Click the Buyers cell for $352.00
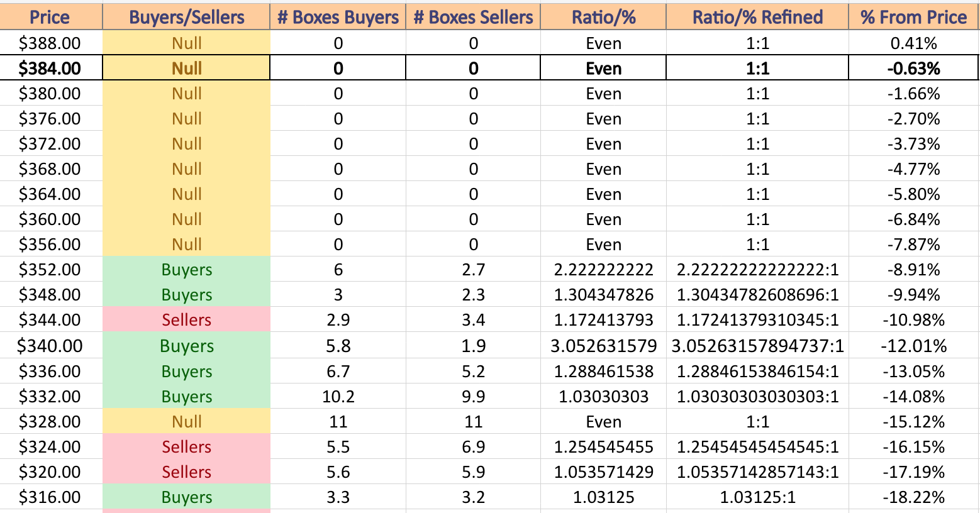This screenshot has height=513, width=980. 186,270
